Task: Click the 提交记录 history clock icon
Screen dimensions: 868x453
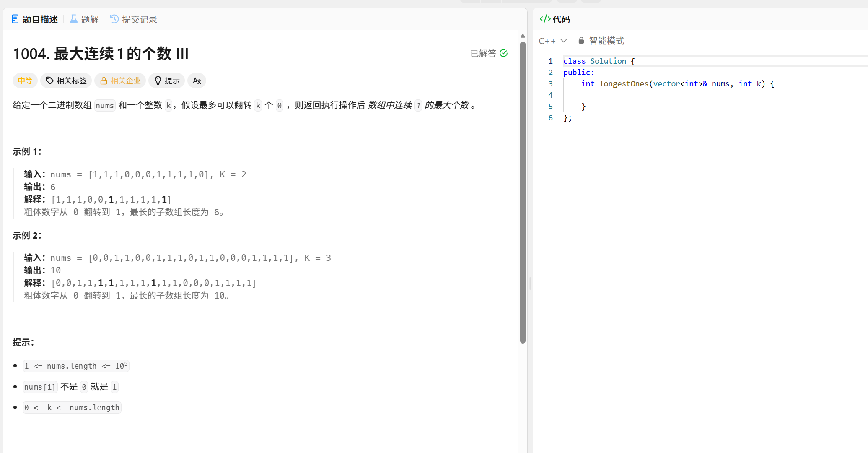Action: (x=114, y=19)
